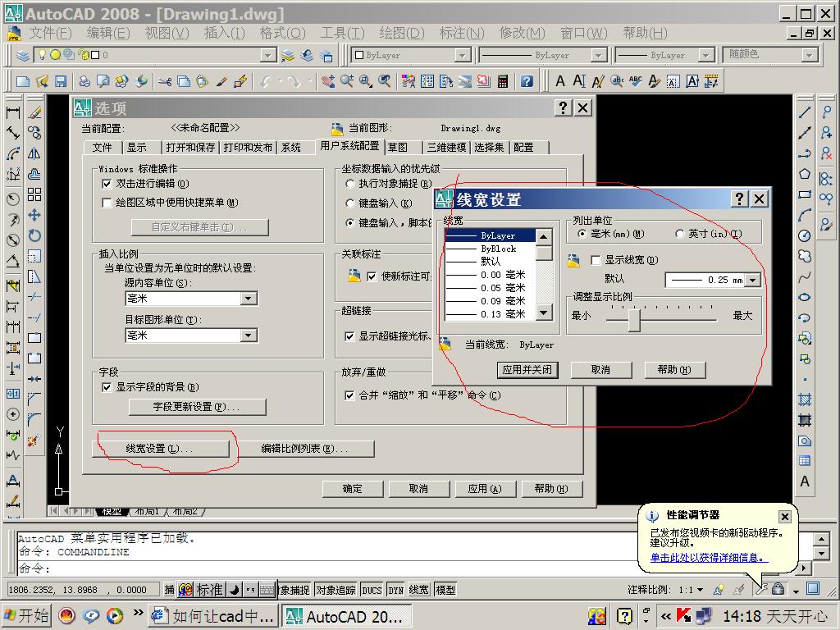Toggle combine zoom and pan commands checkbox
Viewport: 840px width, 630px height.
point(349,395)
